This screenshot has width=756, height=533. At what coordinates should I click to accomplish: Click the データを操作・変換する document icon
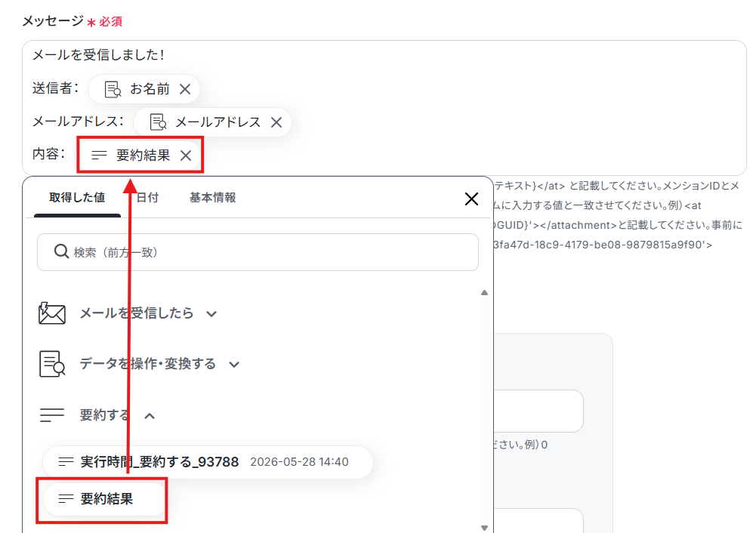pos(51,364)
